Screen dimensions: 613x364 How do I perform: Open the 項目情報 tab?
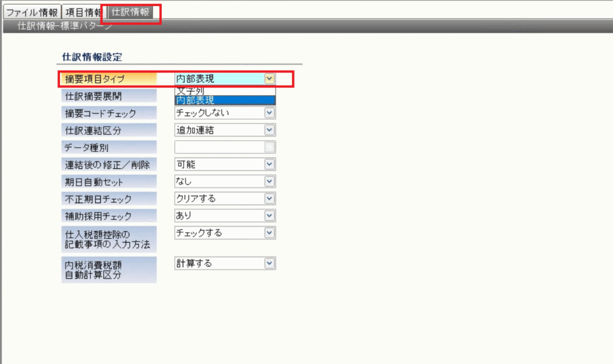coord(83,13)
